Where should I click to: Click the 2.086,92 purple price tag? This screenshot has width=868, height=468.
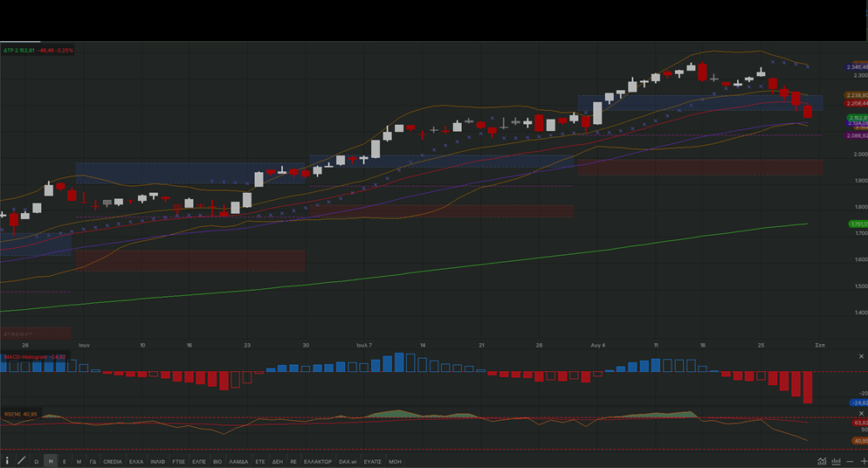point(857,135)
